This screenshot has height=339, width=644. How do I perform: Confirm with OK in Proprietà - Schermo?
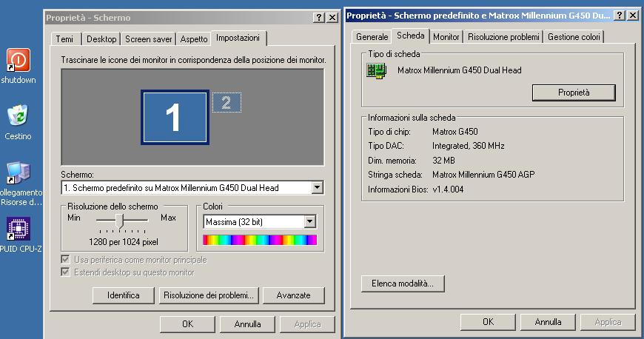click(188, 324)
